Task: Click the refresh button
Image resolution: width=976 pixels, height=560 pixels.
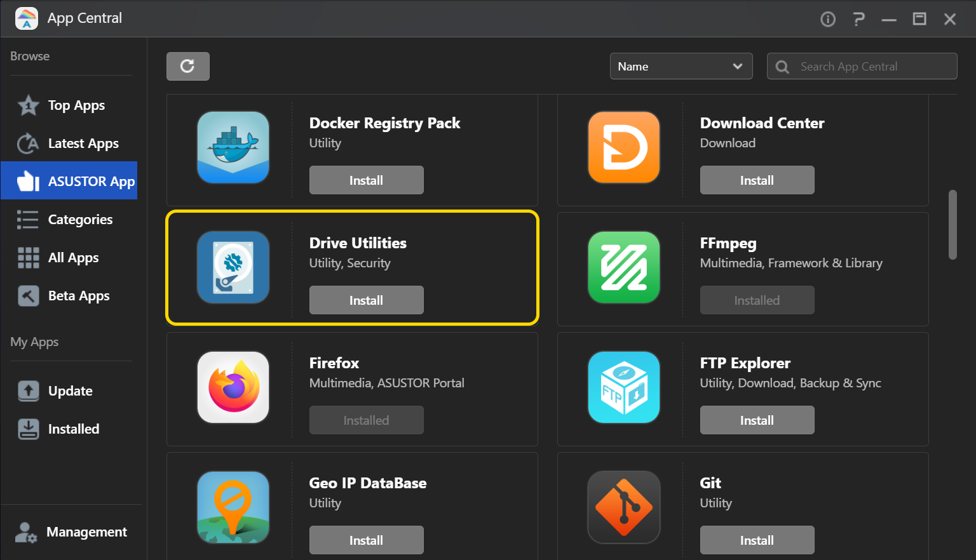Action: (x=188, y=66)
